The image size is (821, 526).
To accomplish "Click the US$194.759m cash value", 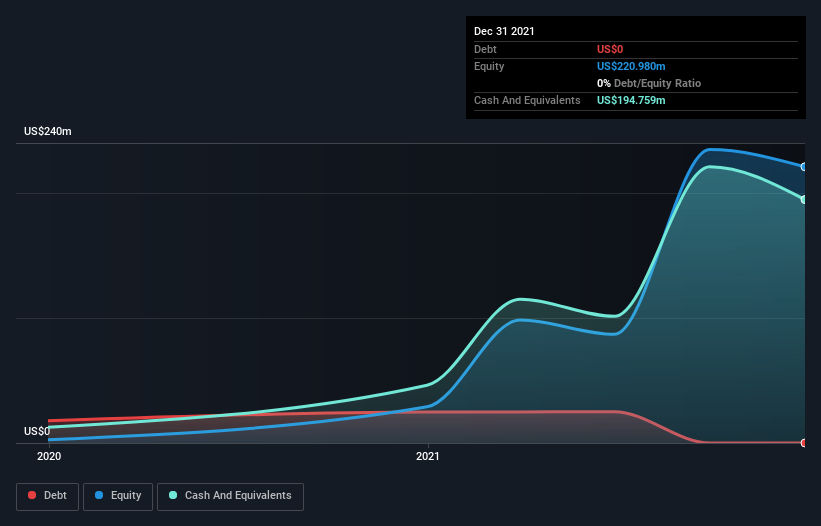I will click(x=631, y=100).
